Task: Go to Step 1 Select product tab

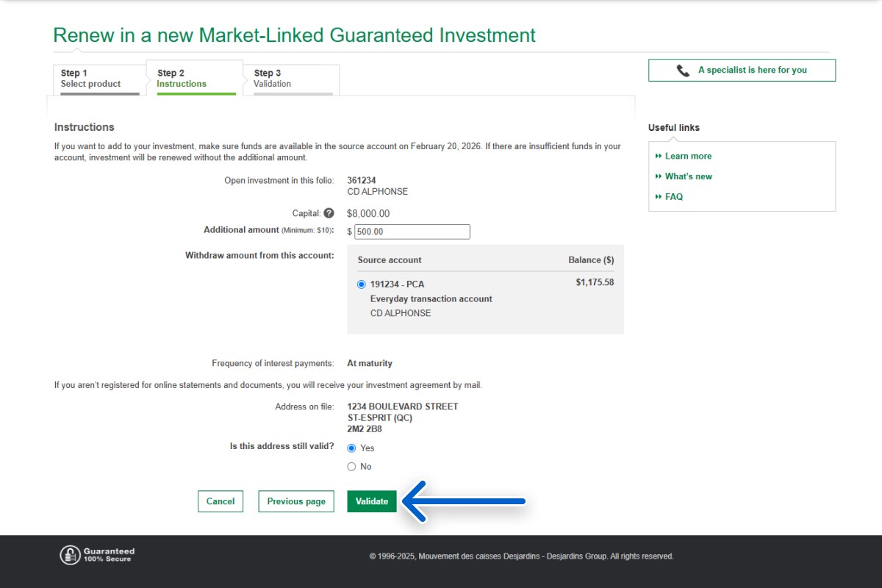Action: [98, 79]
